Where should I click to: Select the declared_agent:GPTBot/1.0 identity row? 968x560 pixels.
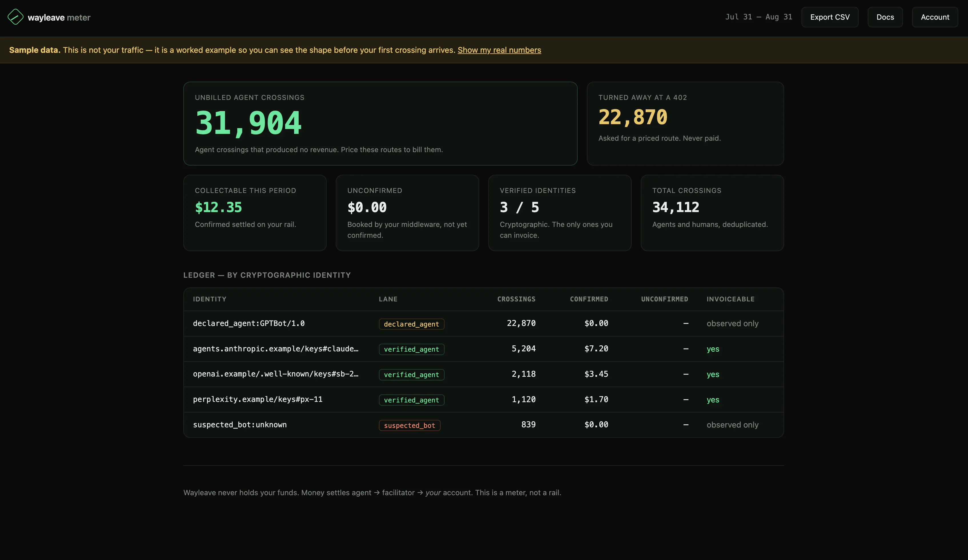point(483,323)
